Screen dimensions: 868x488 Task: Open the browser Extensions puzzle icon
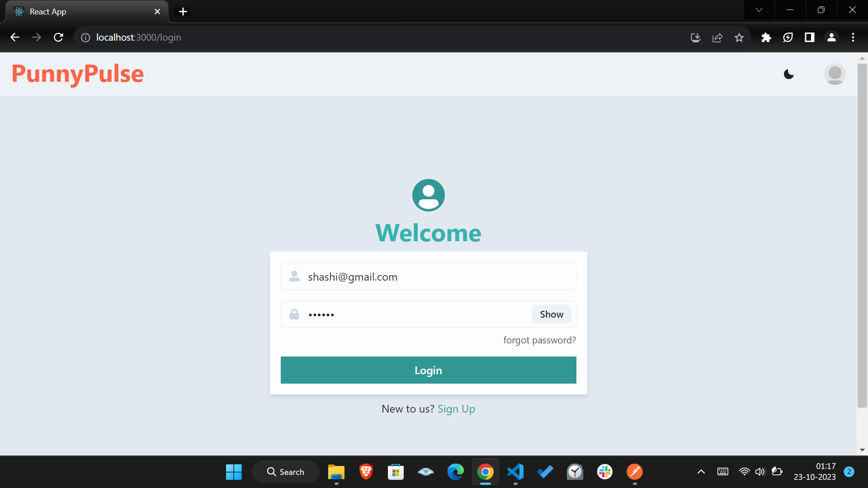[x=766, y=38]
